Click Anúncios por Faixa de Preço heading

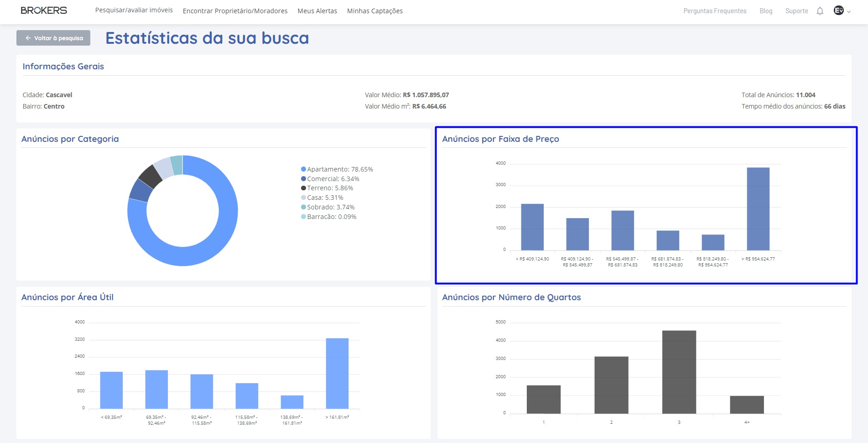click(x=500, y=139)
